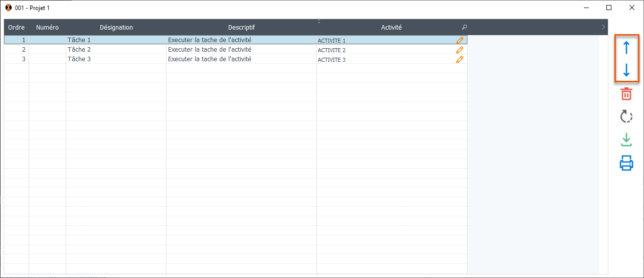
Task: Click the pencil icon for ACTIVITE 1
Action: (459, 40)
